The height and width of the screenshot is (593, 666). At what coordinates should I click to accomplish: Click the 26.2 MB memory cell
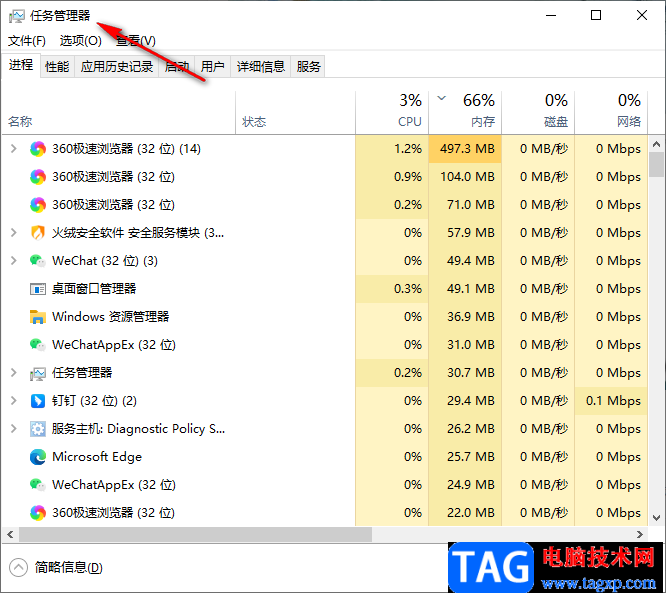(465, 429)
